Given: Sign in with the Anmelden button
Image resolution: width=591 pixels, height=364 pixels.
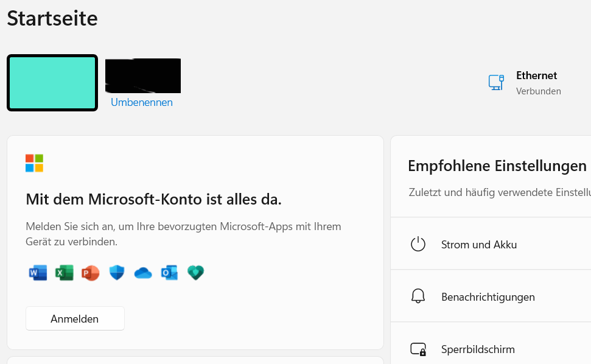Looking at the screenshot, I should pos(75,318).
